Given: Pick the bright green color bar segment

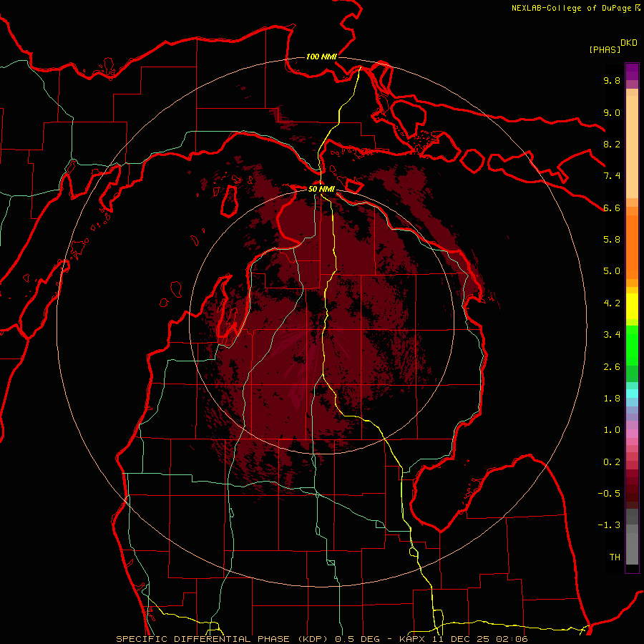Looking at the screenshot, I should point(632,346).
